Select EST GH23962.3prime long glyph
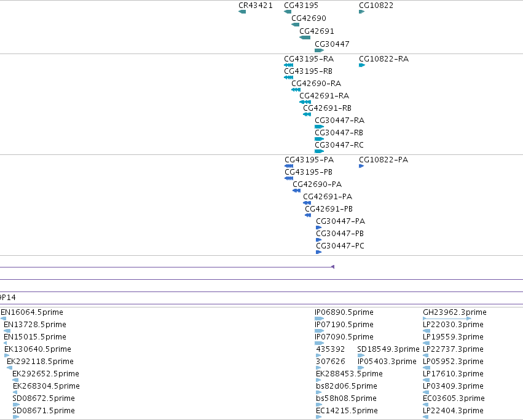 point(447,319)
